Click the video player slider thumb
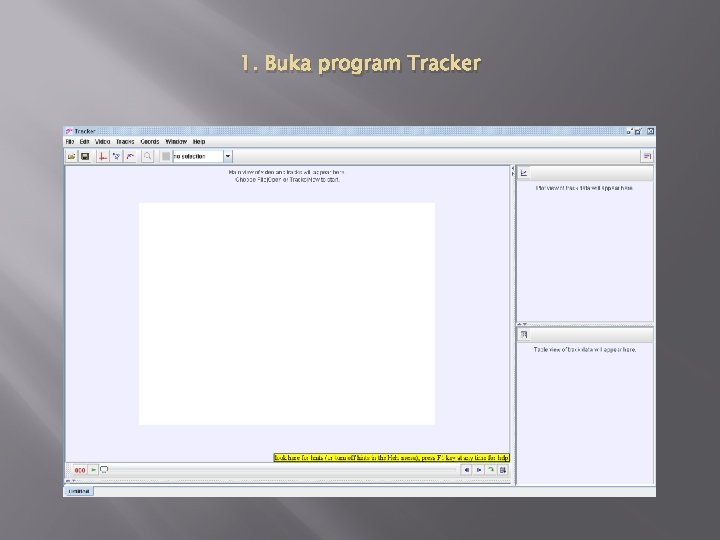Screen dimensions: 720x540 click(x=104, y=470)
